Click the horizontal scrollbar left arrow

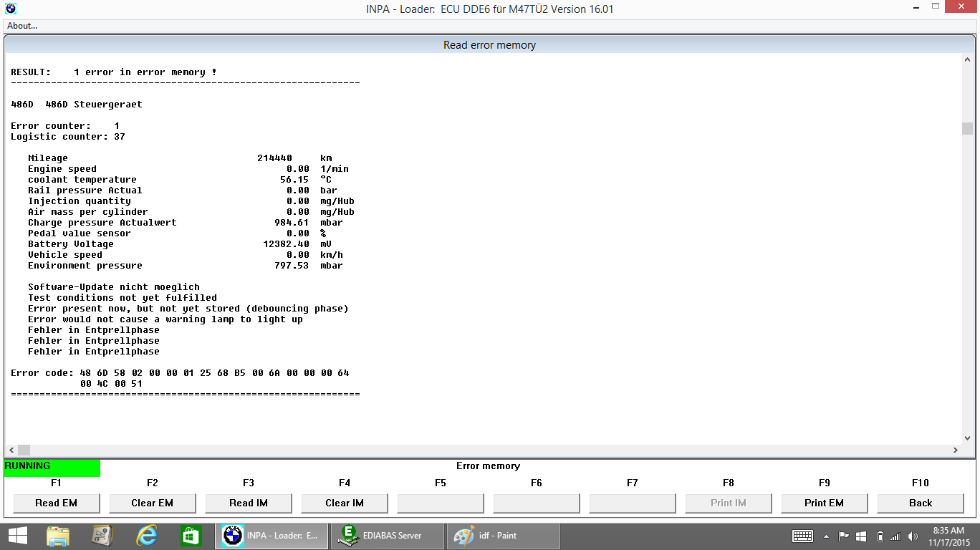11,450
